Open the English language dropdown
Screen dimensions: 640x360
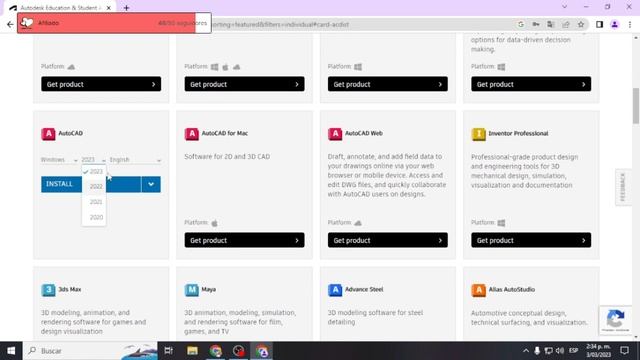click(135, 160)
